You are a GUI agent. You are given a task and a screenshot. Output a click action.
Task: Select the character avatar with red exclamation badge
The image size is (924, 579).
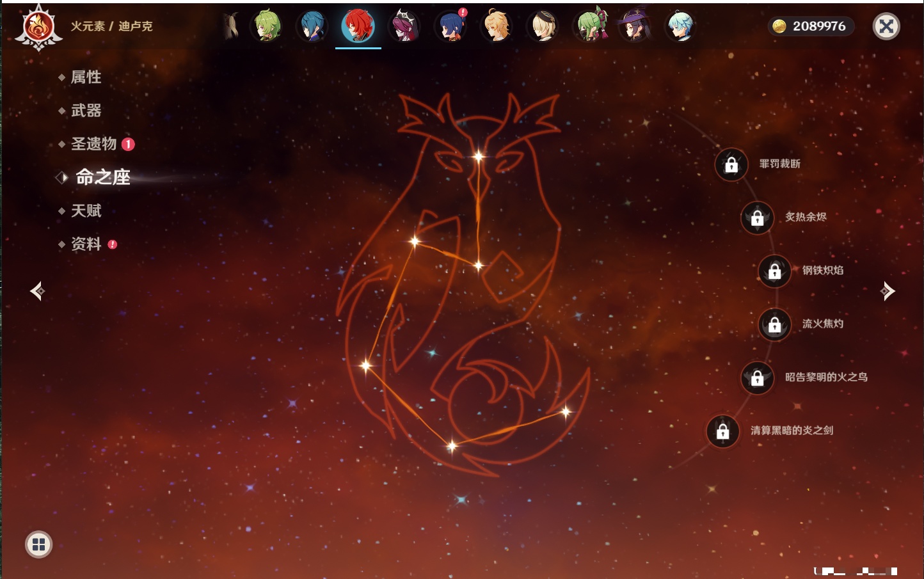451,26
